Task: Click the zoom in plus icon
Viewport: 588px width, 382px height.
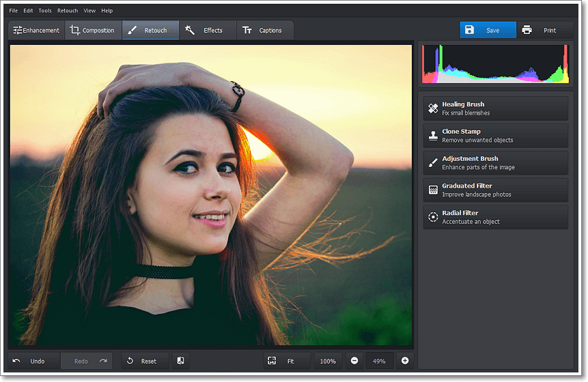Action: point(405,361)
